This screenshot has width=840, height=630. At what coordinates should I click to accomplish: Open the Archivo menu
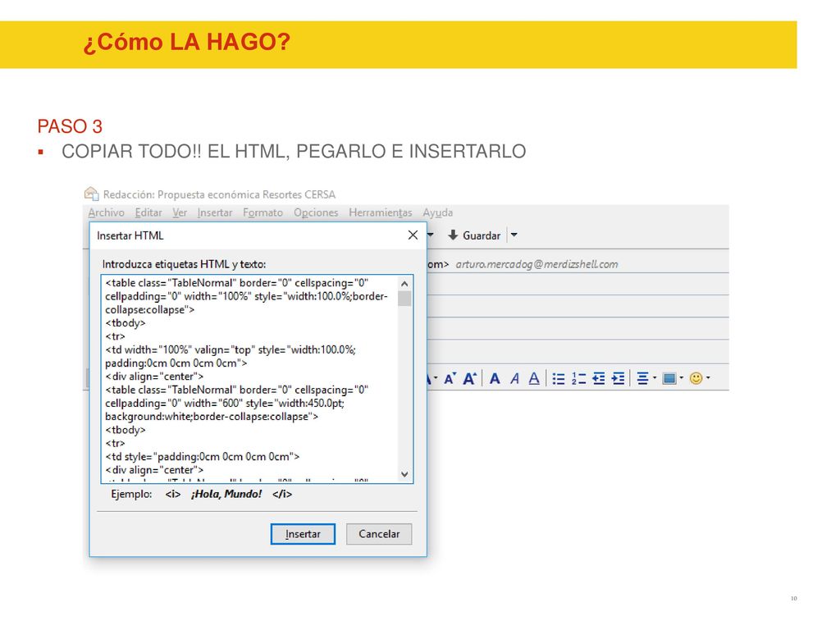pyautogui.click(x=106, y=212)
